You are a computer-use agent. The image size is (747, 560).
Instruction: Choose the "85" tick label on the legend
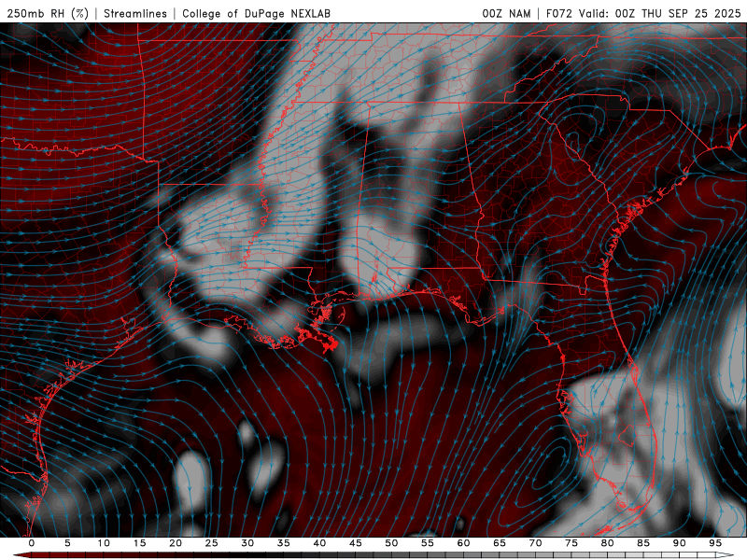click(643, 543)
